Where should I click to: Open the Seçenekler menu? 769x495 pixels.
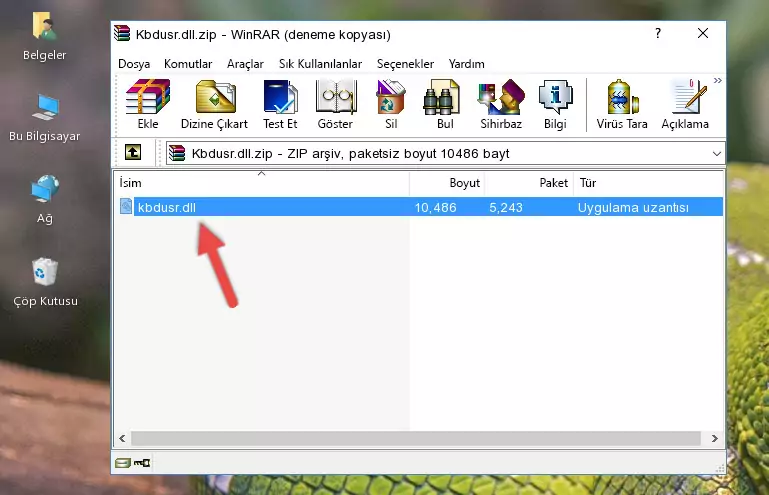point(405,64)
